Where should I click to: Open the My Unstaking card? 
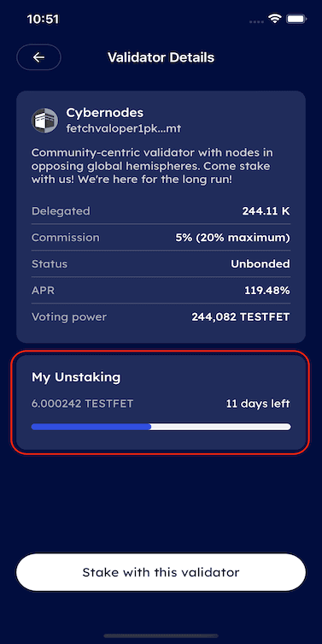tap(161, 402)
